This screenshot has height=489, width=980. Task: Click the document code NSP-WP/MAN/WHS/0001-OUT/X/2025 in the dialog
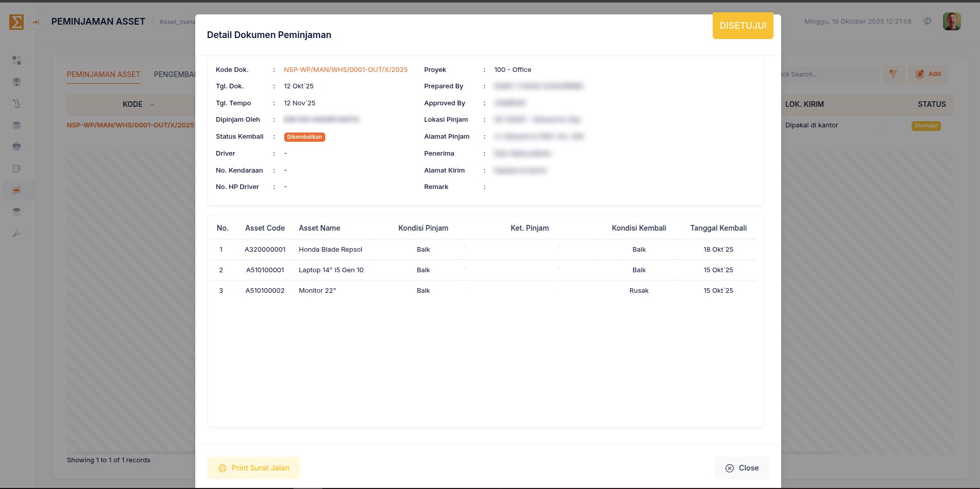click(345, 70)
